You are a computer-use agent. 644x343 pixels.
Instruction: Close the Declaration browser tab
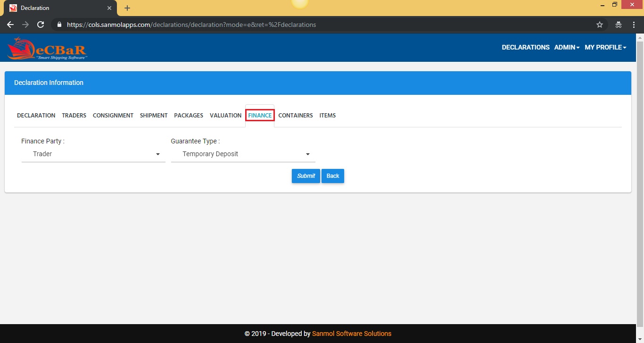(x=109, y=8)
